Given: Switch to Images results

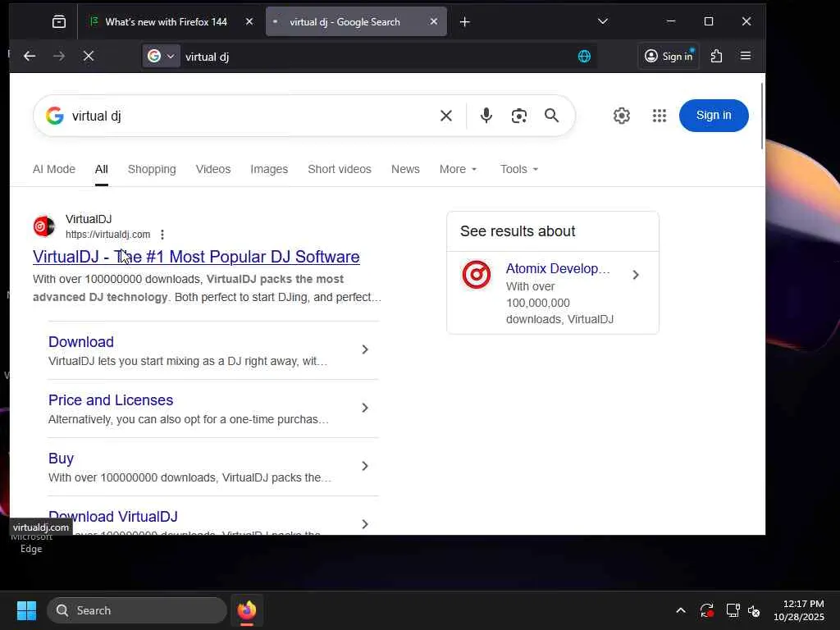Looking at the screenshot, I should tap(269, 169).
